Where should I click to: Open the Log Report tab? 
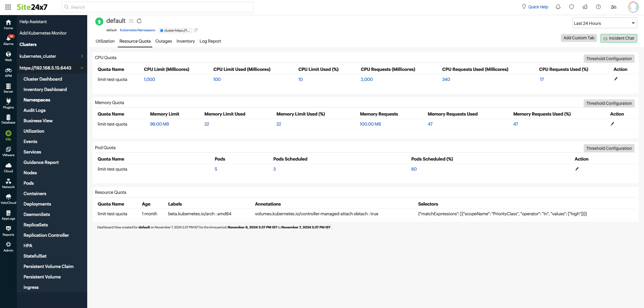coord(210,41)
